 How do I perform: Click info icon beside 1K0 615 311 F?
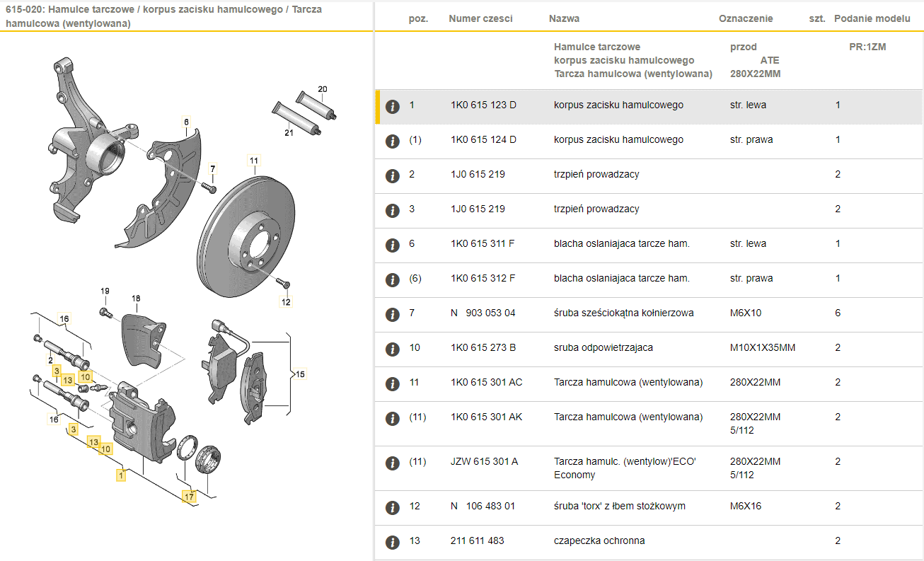click(x=392, y=245)
